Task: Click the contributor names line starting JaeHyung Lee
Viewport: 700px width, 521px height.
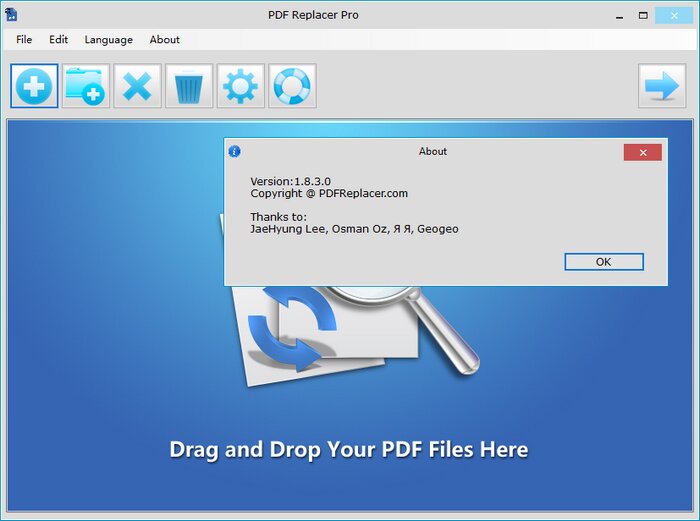Action: [354, 229]
